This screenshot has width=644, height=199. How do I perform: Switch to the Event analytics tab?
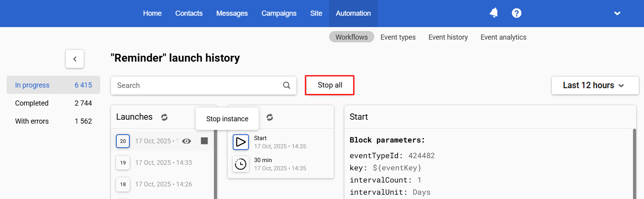pos(503,37)
